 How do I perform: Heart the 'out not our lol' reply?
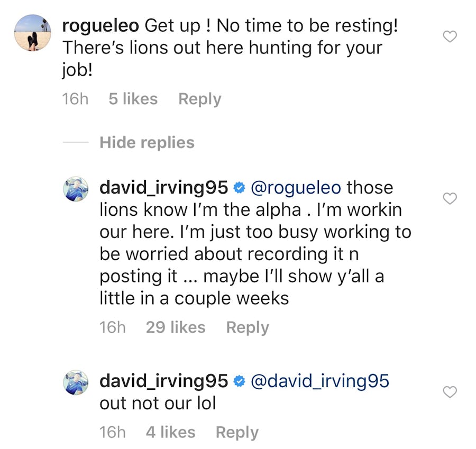[x=450, y=392]
